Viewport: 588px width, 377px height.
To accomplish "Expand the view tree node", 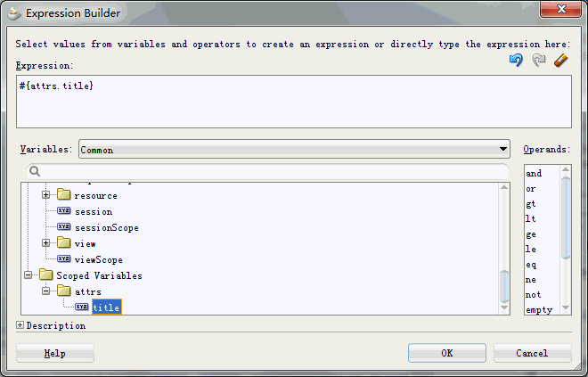I will point(46,243).
